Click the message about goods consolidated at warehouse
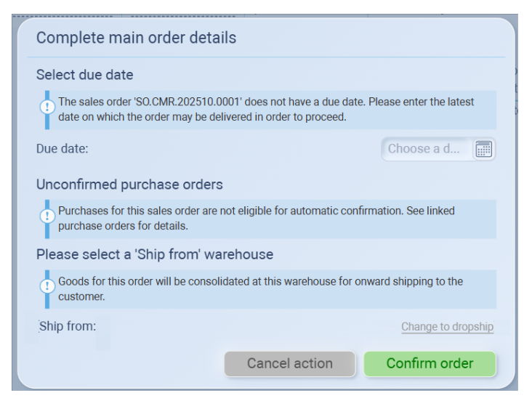Screen dimensions: 532x401 260,282
